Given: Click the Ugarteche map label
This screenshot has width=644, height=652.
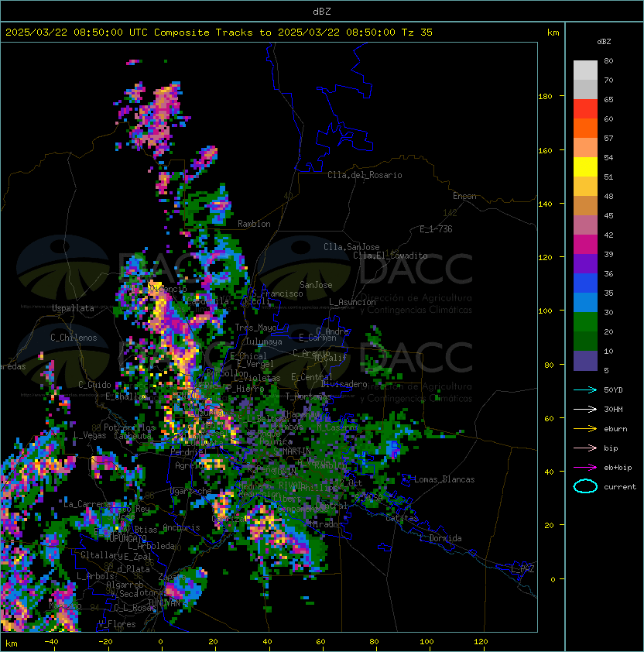Looking at the screenshot, I should (191, 492).
